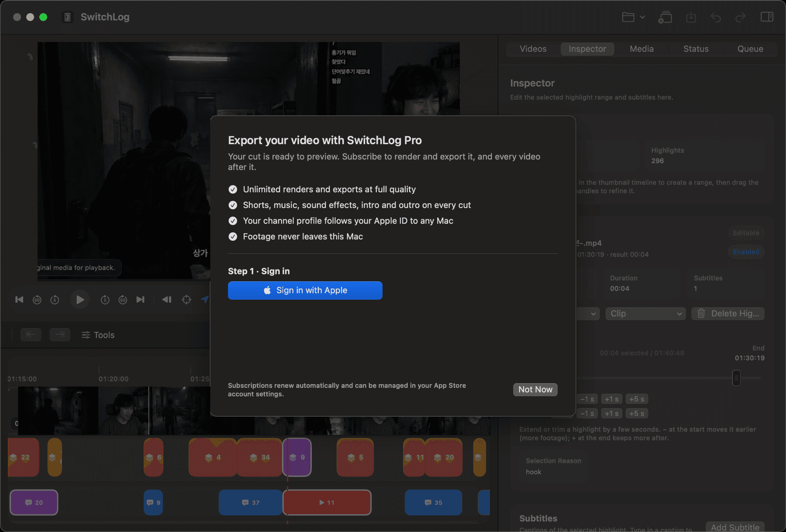Skip forward 60 seconds
Image resolution: width=786 pixels, height=532 pixels.
click(x=123, y=300)
